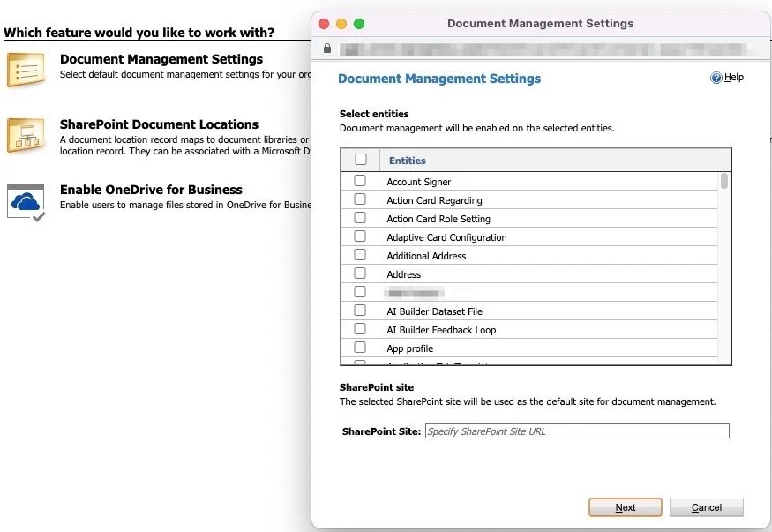The width and height of the screenshot is (772, 532).
Task: Open the Help link in dialog
Action: pos(733,78)
